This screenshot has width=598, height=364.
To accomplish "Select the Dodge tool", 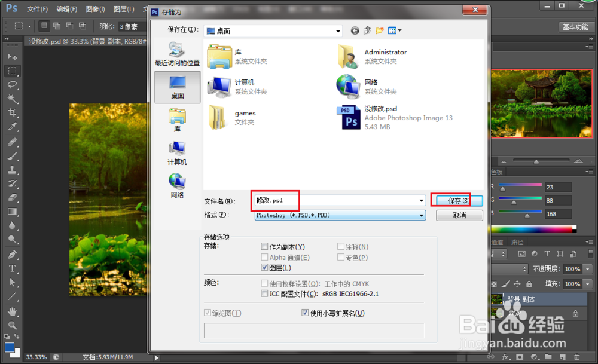I will [x=12, y=239].
